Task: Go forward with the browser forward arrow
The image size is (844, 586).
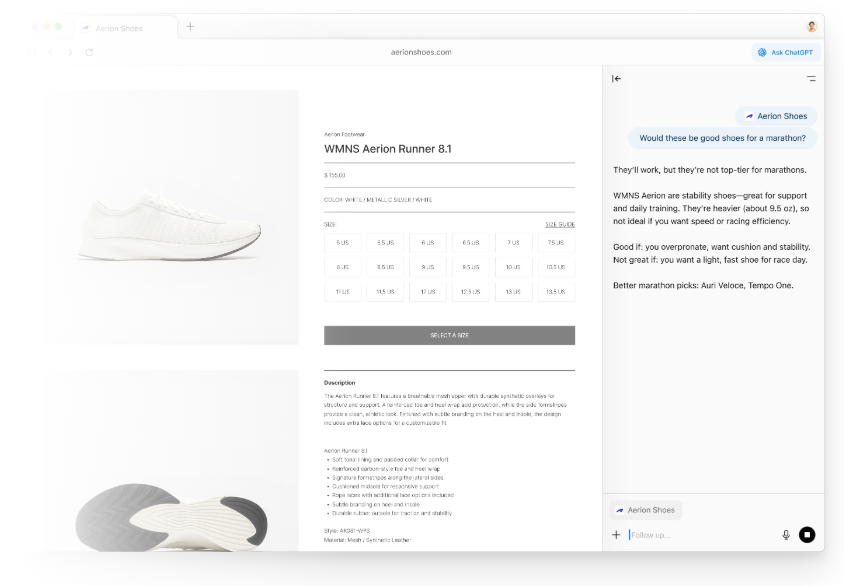Action: click(x=70, y=52)
